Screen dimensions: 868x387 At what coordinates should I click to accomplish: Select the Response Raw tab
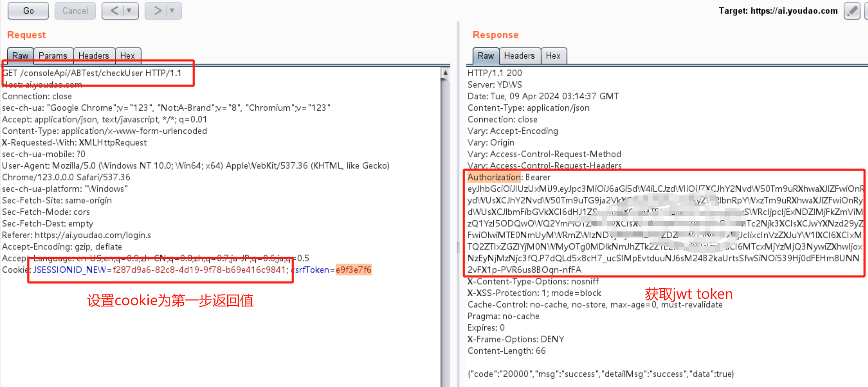[486, 56]
